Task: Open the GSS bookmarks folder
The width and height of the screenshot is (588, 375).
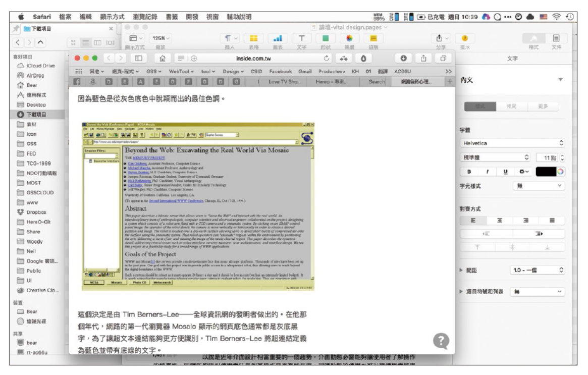Action: [154, 71]
